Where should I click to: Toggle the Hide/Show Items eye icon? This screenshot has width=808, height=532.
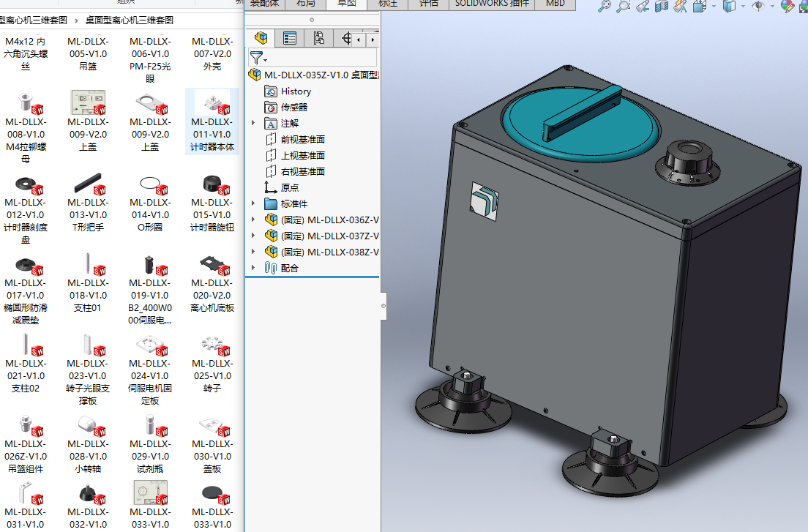758,7
